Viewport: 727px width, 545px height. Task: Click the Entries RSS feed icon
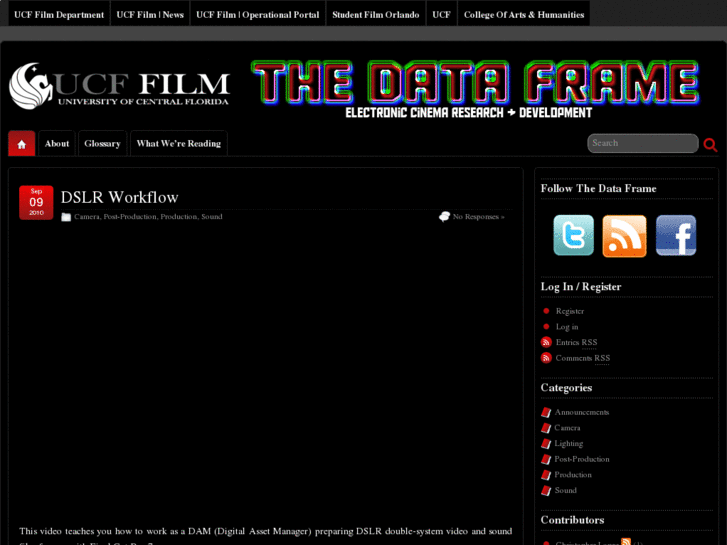tap(546, 342)
